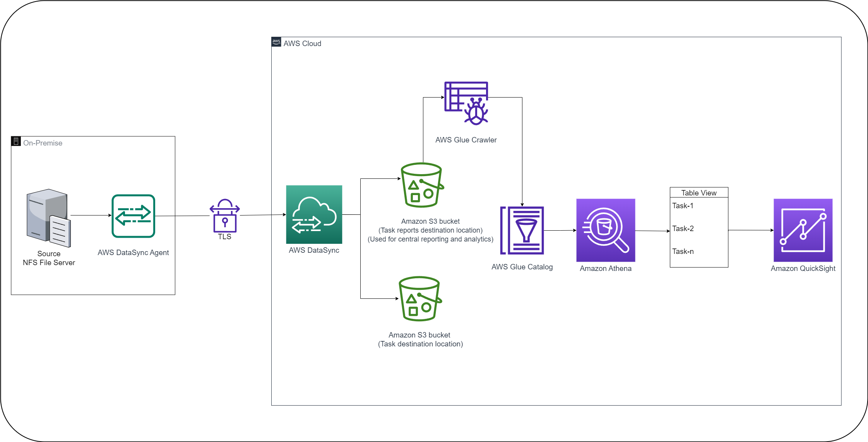Screen dimensions: 868x442
Task: Select the Task-n entry in Table View
Action: tap(682, 251)
